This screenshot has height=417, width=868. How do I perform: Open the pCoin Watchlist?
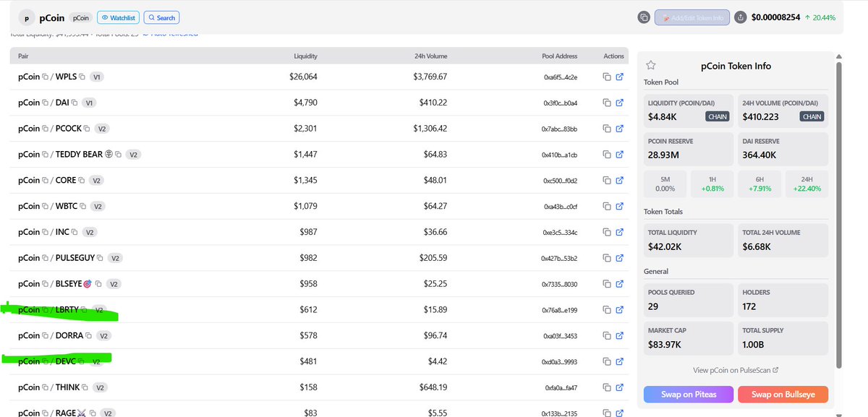coord(117,17)
